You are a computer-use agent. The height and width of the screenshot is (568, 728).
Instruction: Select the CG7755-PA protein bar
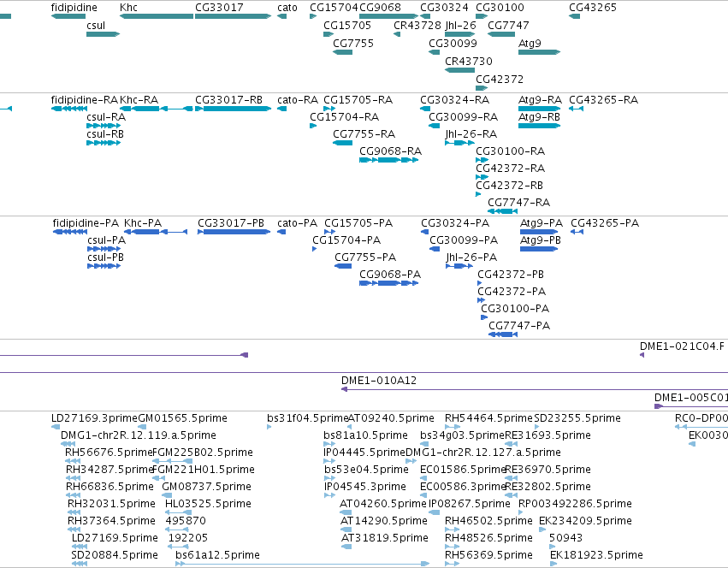[343, 266]
